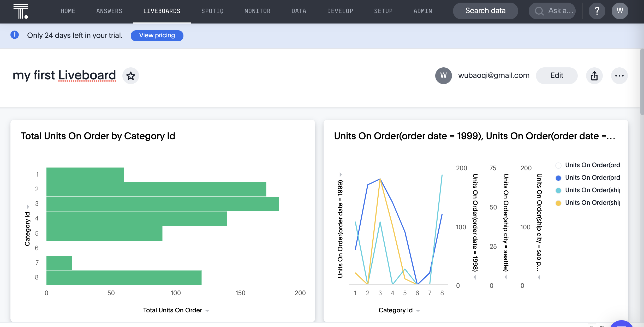Click the 'Units On Order(order date = 1999)...' title
Screen dimensions: 644x327
pos(475,136)
